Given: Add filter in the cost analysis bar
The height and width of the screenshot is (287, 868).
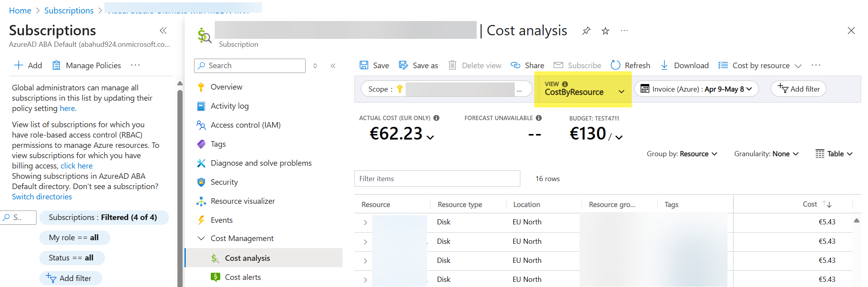Looking at the screenshot, I should click(799, 89).
